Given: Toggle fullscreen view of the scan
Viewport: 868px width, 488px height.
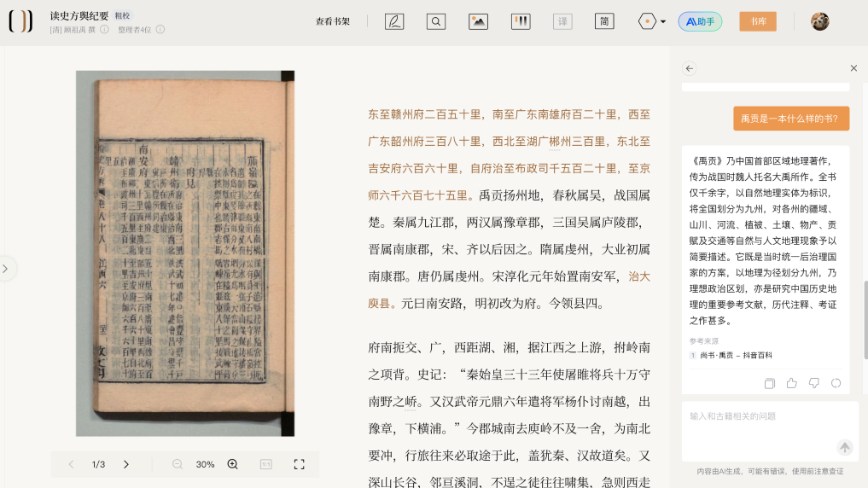Looking at the screenshot, I should tap(299, 464).
